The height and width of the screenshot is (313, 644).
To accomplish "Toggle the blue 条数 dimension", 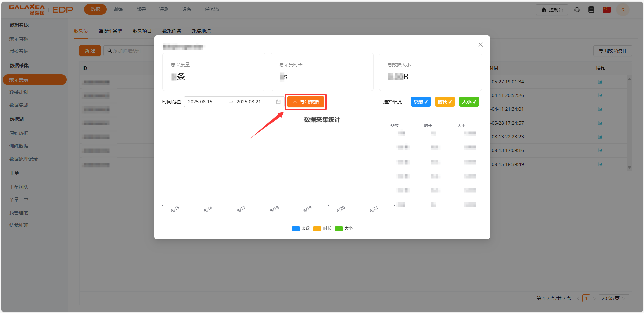I will [420, 101].
